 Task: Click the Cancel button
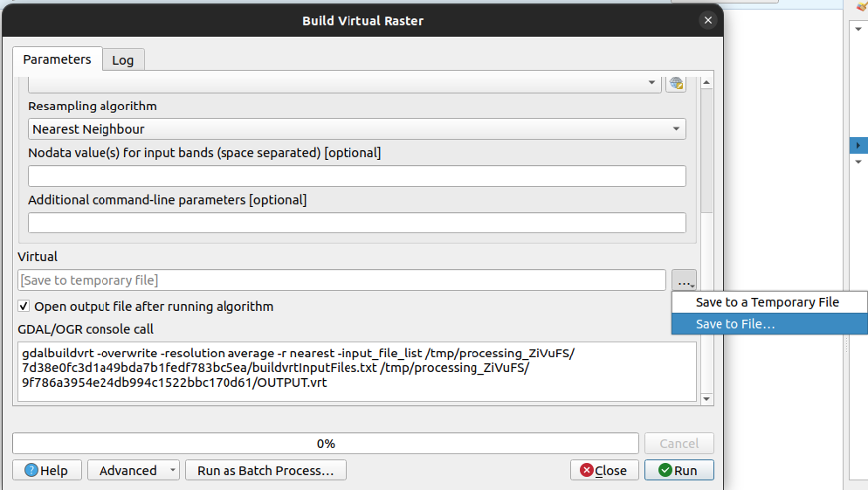679,444
